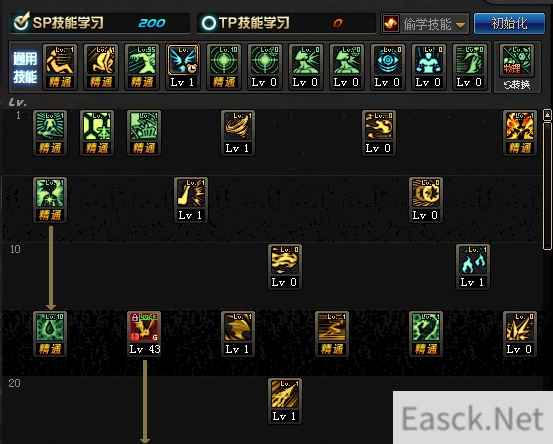Click the fire explosion skill at top right

click(519, 133)
